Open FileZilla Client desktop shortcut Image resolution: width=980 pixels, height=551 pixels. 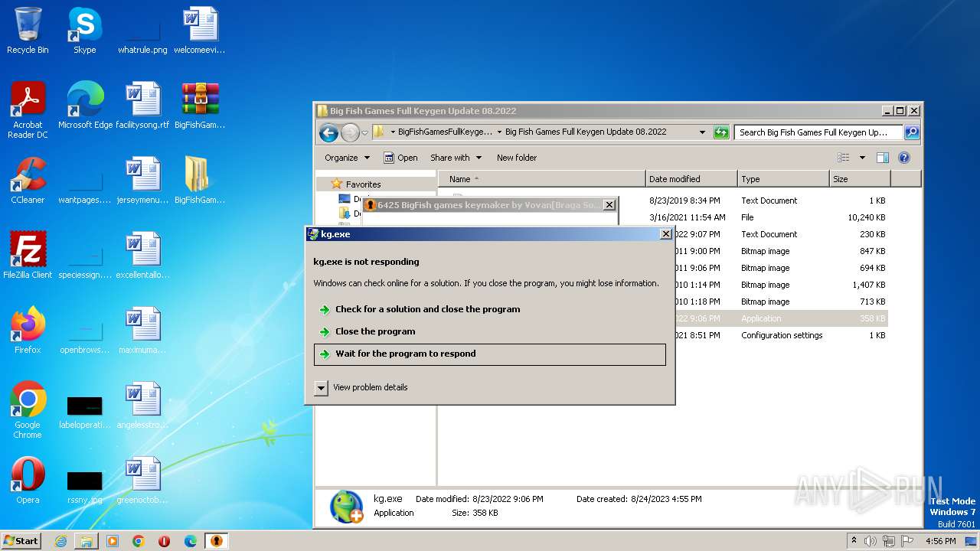(x=28, y=256)
